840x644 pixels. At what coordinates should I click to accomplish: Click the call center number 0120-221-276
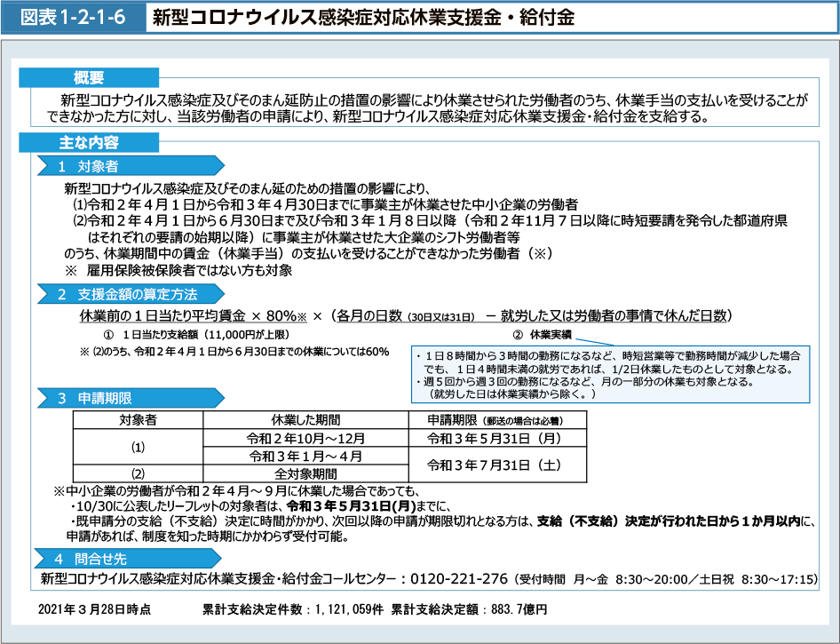[460, 579]
